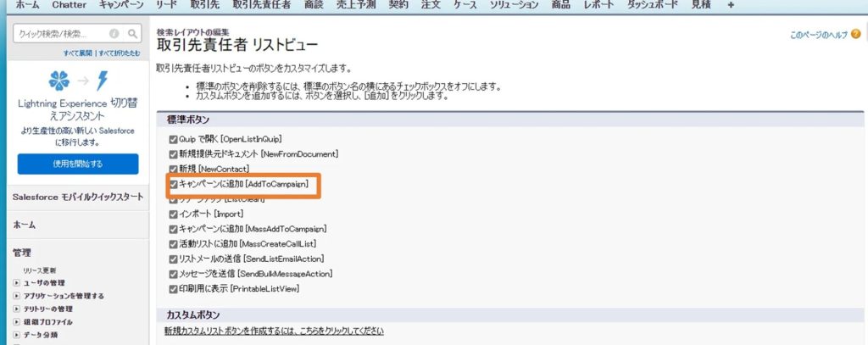The height and width of the screenshot is (345, 868).
Task: Uncheck Quip で開く [OpenListInQuip] checkbox
Action: 173,139
